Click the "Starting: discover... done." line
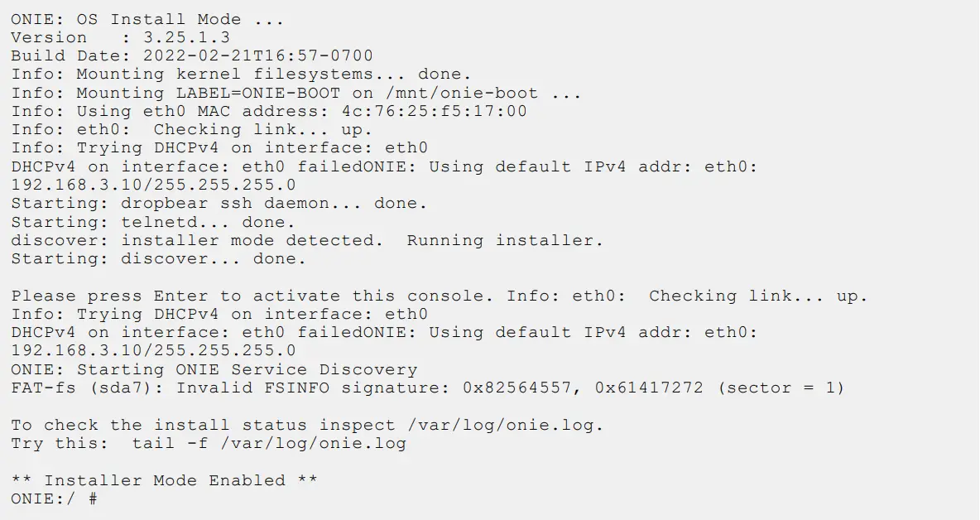 [x=158, y=258]
